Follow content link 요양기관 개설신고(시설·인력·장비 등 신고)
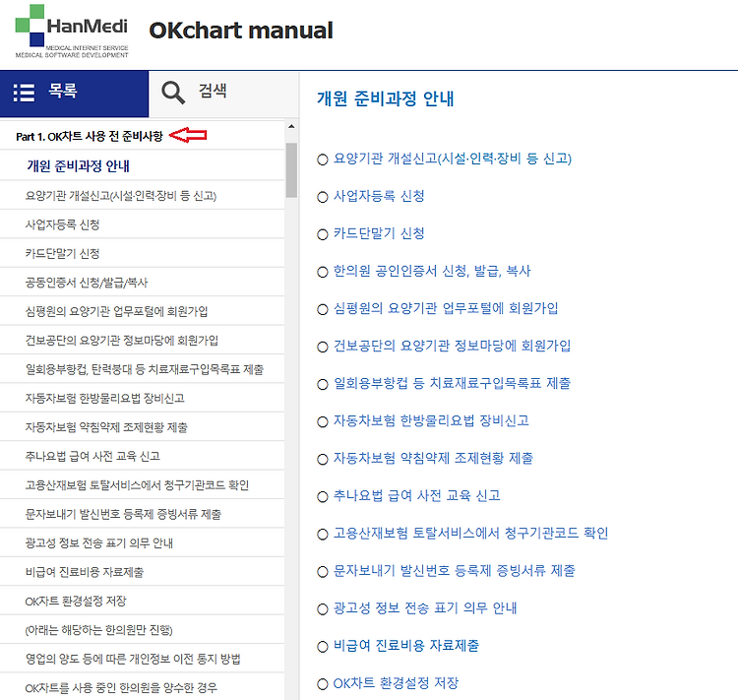738x700 pixels. [x=453, y=159]
